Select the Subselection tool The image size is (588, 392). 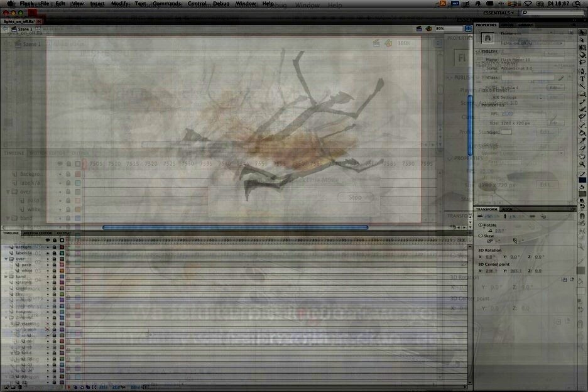coord(582,40)
